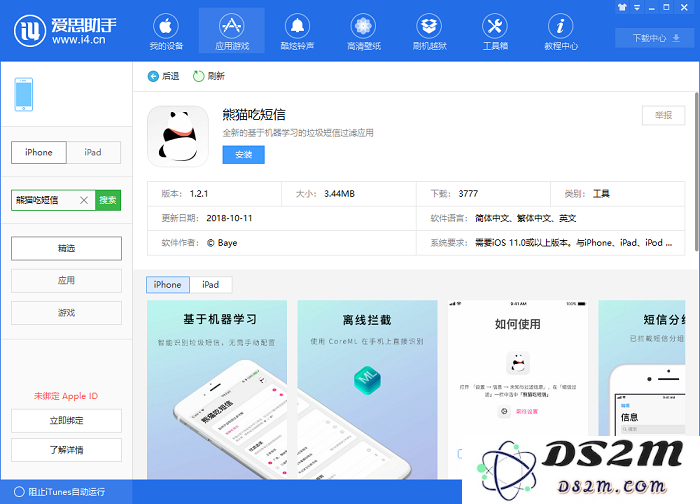This screenshot has height=504, width=700.
Task: Click the phone device icon in sidebar
Action: point(24,94)
